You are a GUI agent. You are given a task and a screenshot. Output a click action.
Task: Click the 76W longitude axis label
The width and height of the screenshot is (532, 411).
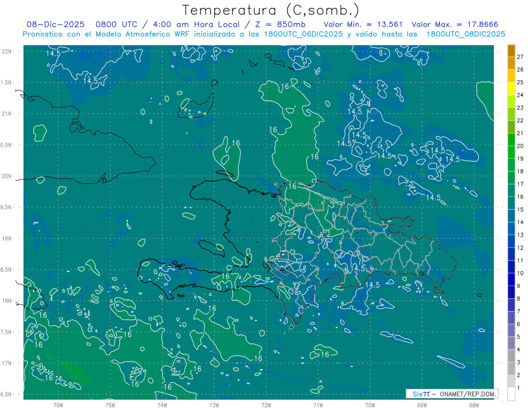point(58,405)
